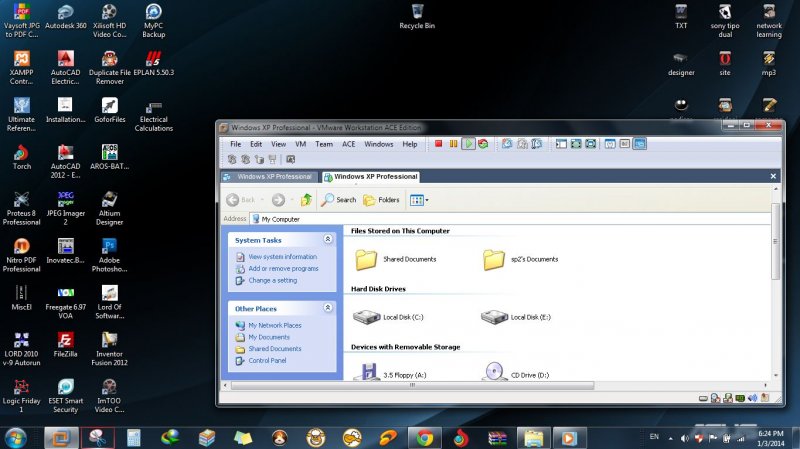
Task: Open the Help menu in VMware
Action: (x=410, y=144)
